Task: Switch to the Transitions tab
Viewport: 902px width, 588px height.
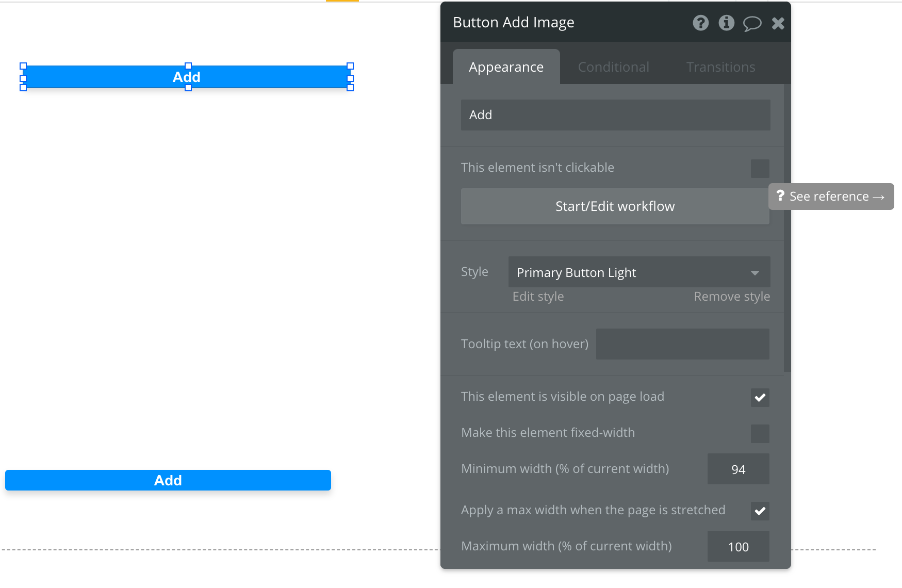Action: click(720, 67)
